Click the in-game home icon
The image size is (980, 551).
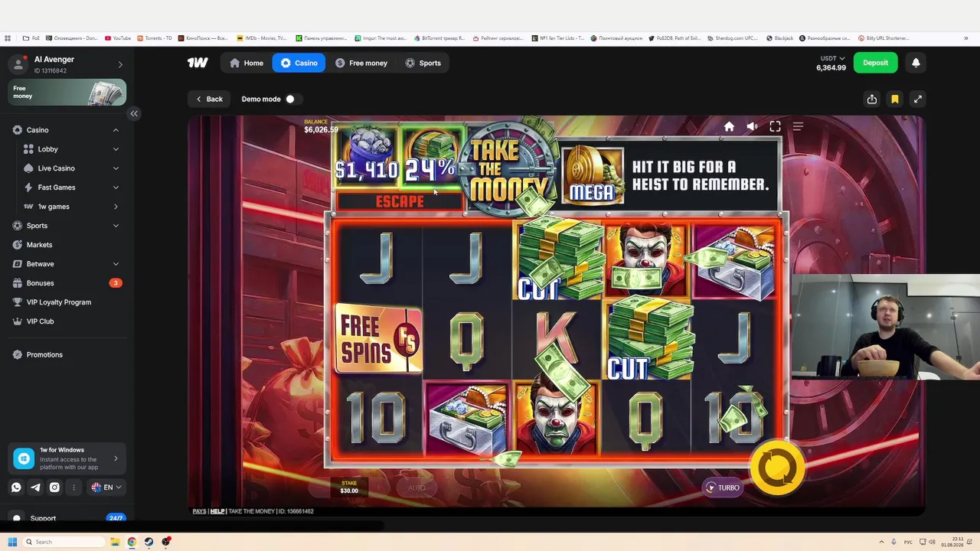pyautogui.click(x=729, y=126)
